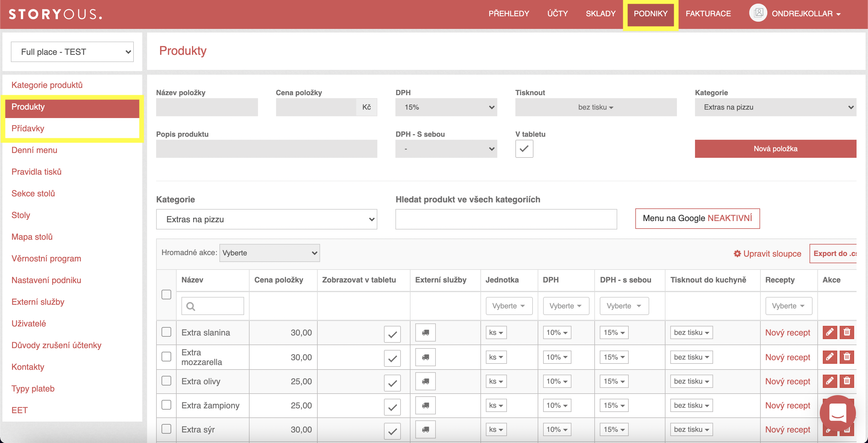The height and width of the screenshot is (443, 868).
Task: Select the Extra sýr row checkbox
Action: [166, 429]
